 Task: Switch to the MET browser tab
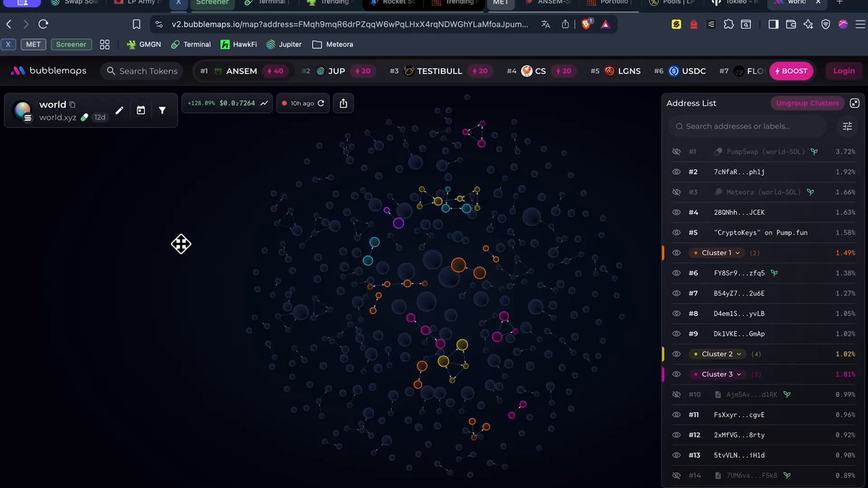pyautogui.click(x=501, y=3)
